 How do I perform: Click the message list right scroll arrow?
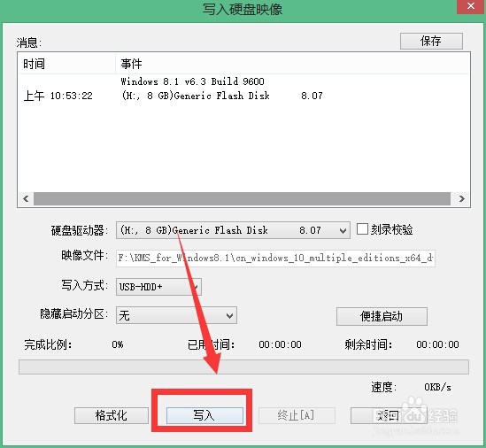(x=462, y=198)
